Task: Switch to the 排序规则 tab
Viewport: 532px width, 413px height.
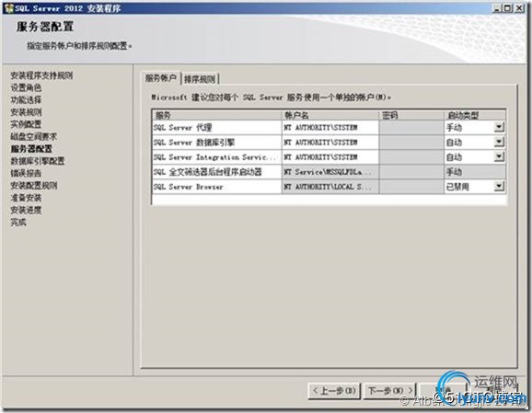Action: pos(200,79)
